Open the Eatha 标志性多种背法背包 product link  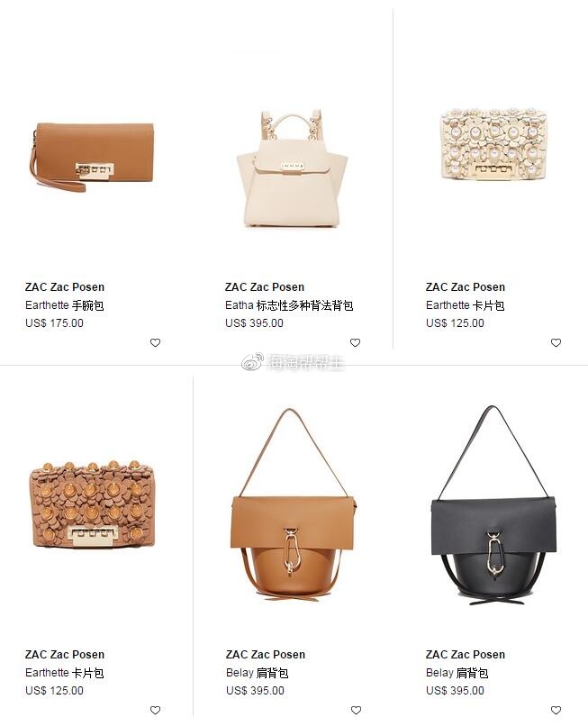(289, 305)
